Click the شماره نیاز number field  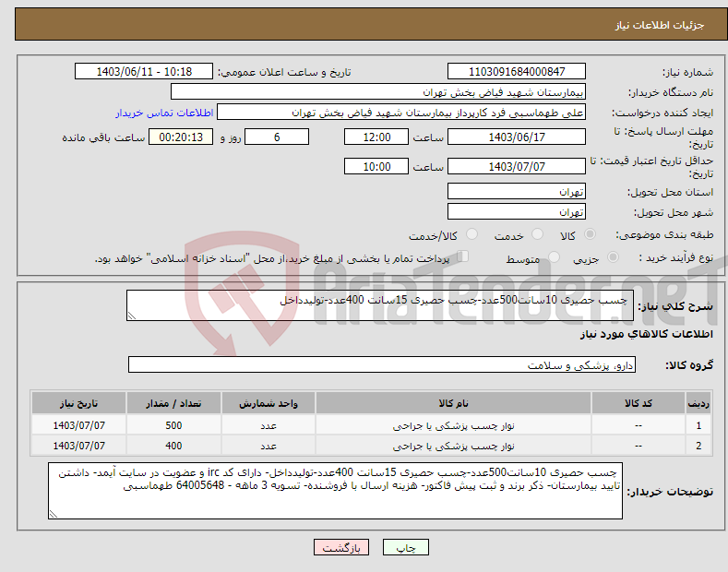[x=517, y=72]
